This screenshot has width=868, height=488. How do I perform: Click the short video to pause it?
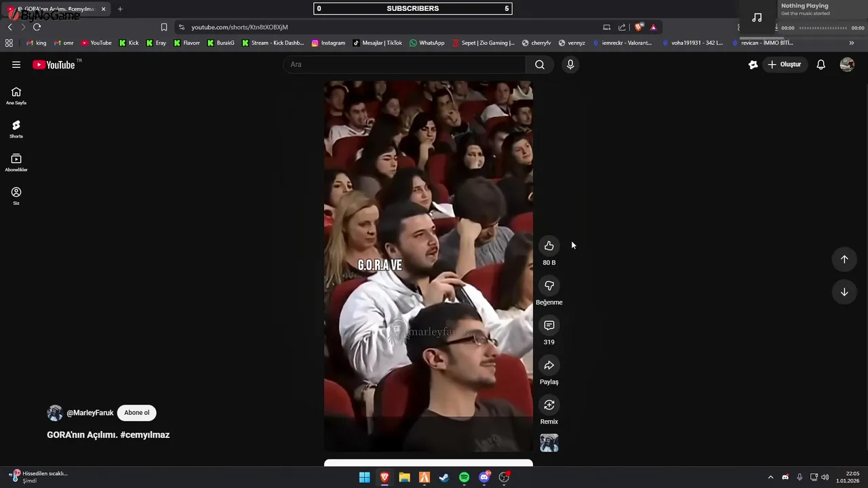pos(429,266)
